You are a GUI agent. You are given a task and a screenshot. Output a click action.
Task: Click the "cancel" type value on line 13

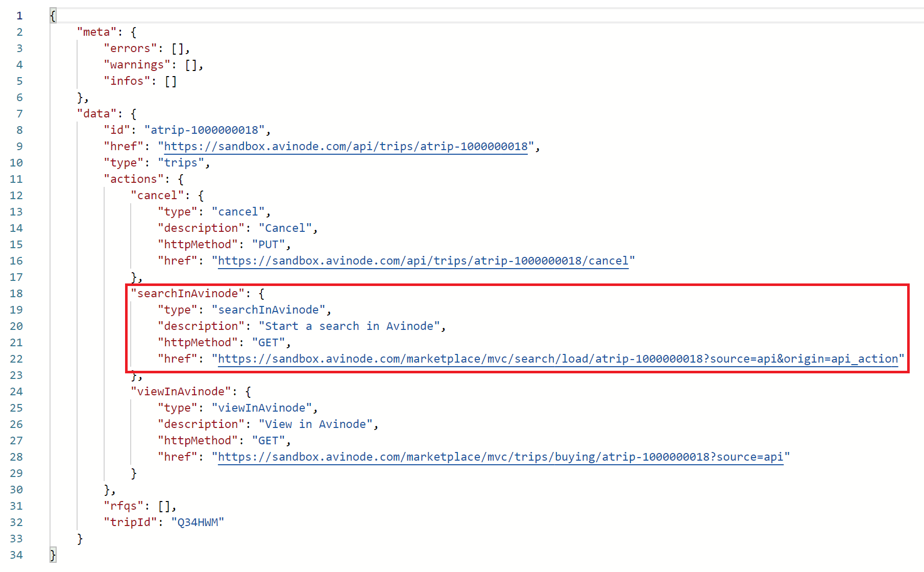tap(238, 212)
